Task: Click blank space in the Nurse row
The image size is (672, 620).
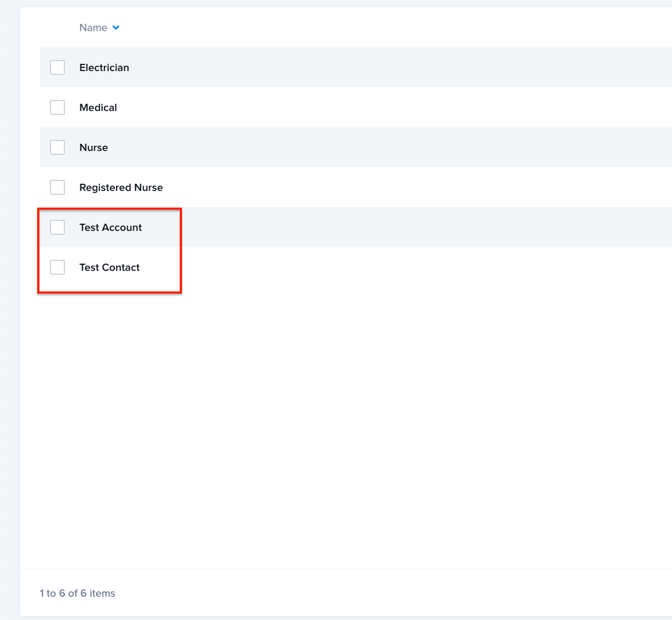Action: click(x=388, y=148)
